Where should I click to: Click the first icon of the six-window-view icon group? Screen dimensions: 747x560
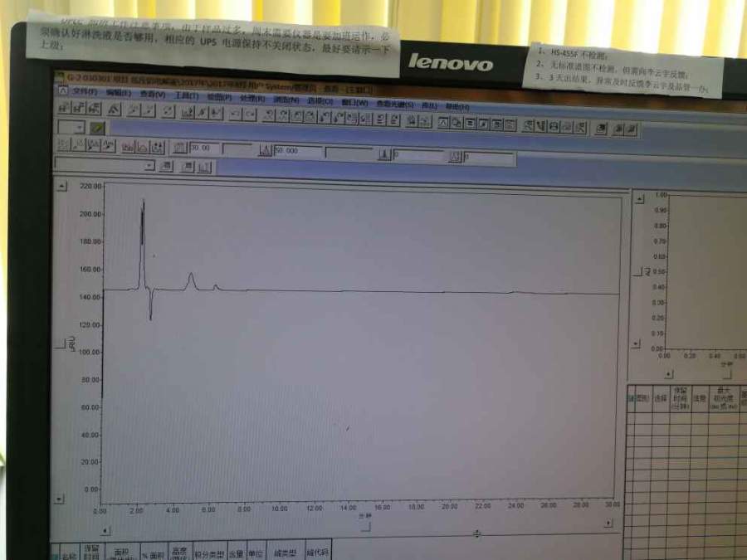(x=442, y=123)
